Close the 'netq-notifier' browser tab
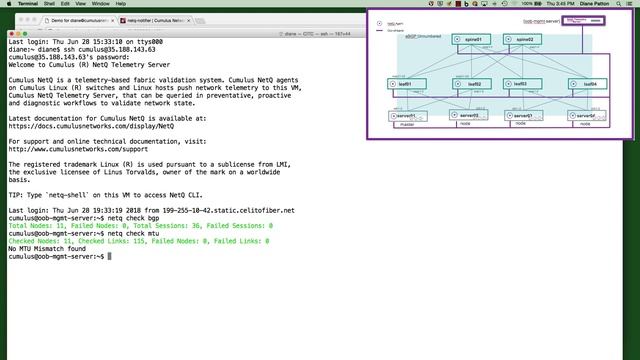The image size is (640, 360). pos(189,20)
